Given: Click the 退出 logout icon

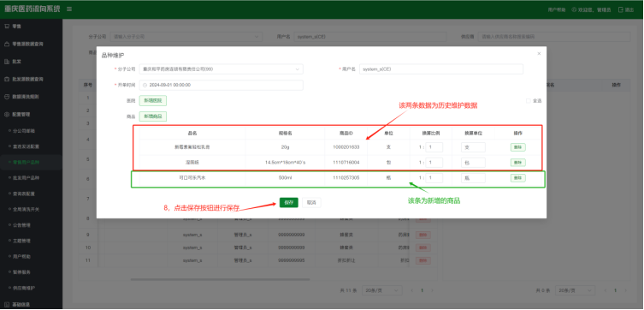Looking at the screenshot, I should (621, 9).
